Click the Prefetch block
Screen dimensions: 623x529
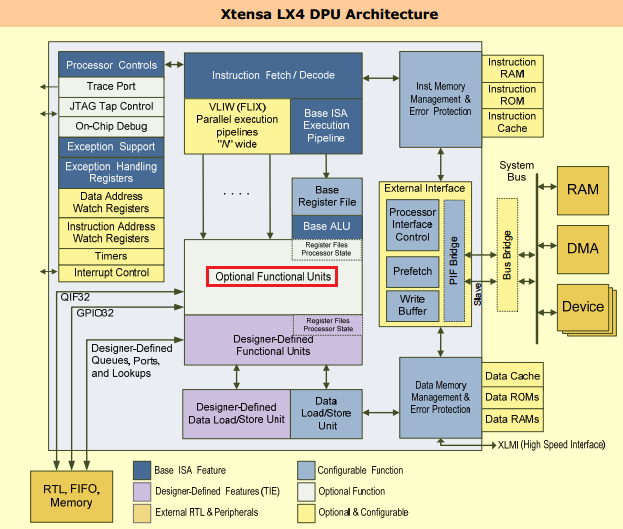412,271
